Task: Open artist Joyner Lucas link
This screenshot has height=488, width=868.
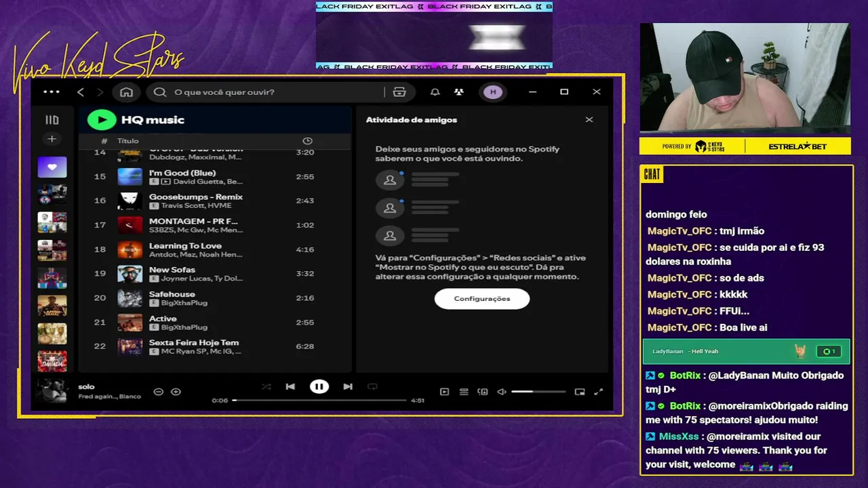Action: (x=186, y=279)
